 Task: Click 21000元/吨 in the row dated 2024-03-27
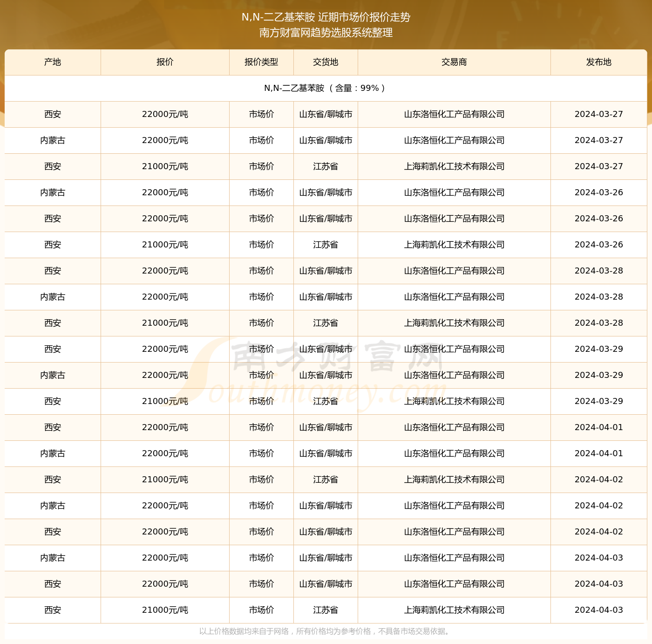coord(165,166)
